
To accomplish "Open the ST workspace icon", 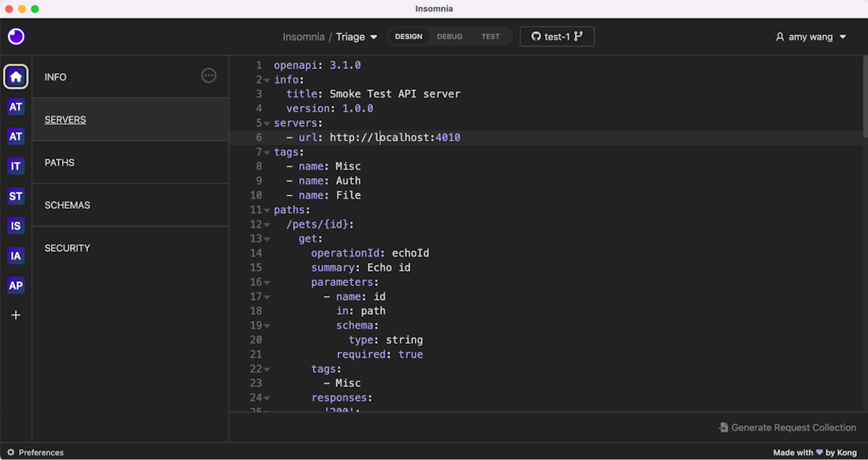I will tap(16, 195).
